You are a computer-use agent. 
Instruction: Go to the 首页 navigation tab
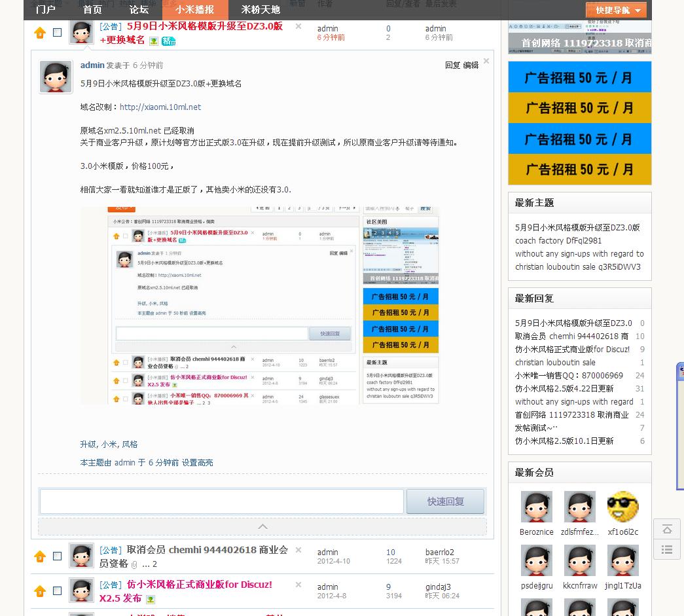(x=92, y=10)
